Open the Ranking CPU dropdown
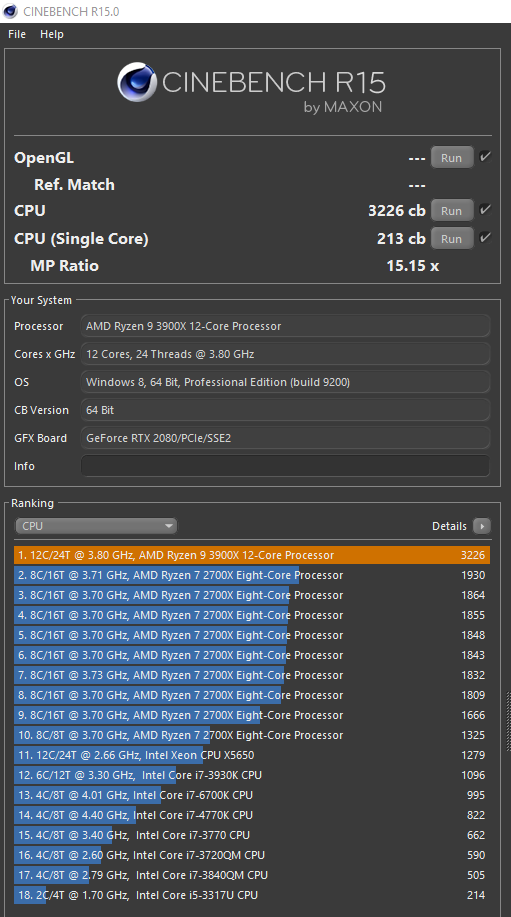The width and height of the screenshot is (511, 917). tap(96, 526)
